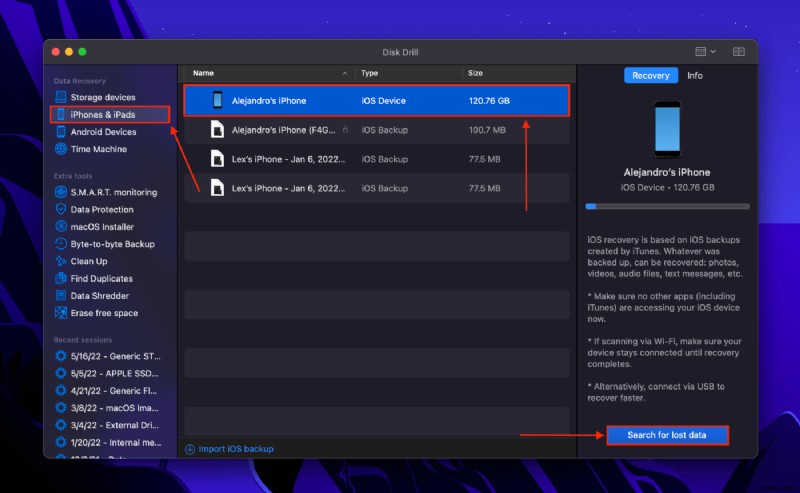Switch to Info tab
This screenshot has width=800, height=493.
click(x=694, y=76)
